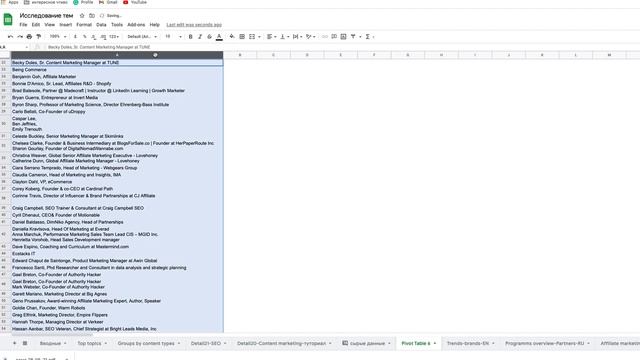Viewport: 640px width, 360px height.
Task: Open the Borders tool
Action: point(242,37)
